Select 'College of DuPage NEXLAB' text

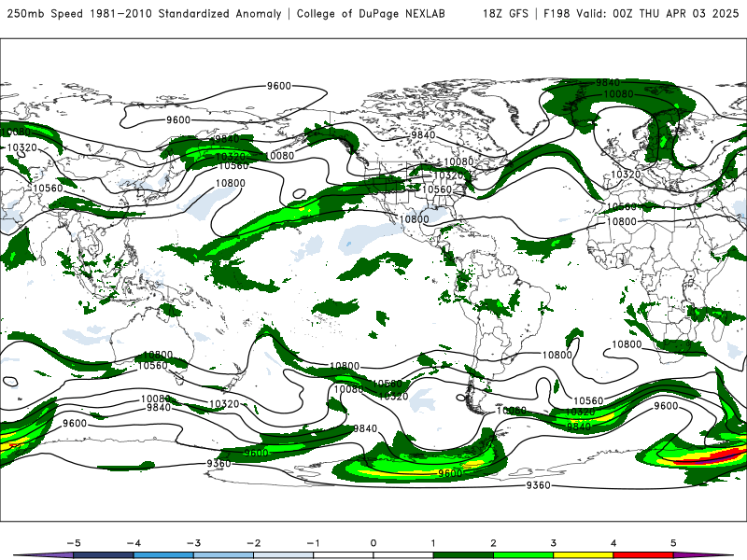click(371, 13)
